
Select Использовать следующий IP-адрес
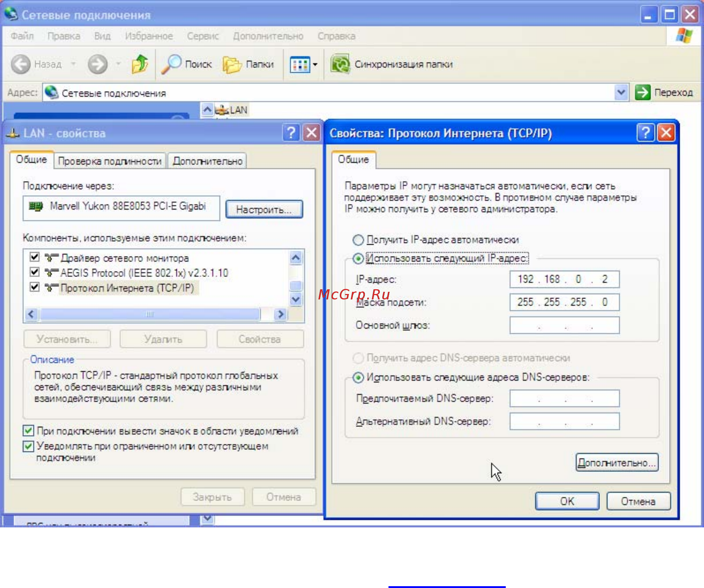358,258
